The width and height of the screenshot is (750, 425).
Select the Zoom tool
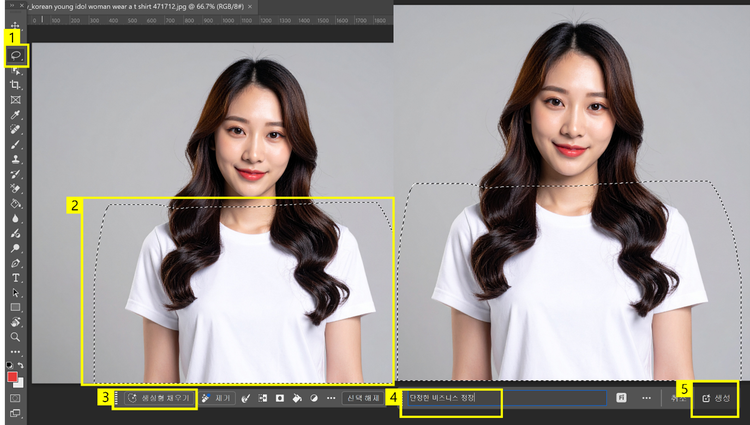pyautogui.click(x=15, y=337)
